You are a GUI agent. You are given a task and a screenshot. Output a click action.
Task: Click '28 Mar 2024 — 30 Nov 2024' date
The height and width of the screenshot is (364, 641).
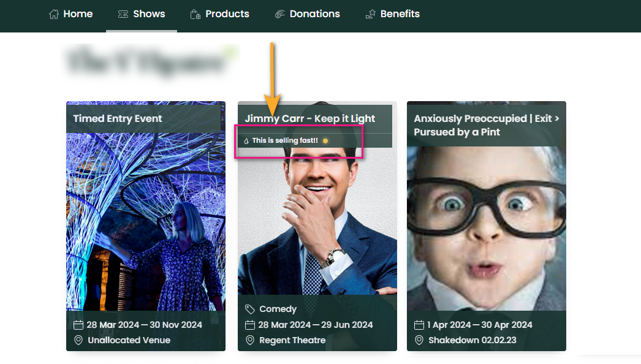(144, 325)
